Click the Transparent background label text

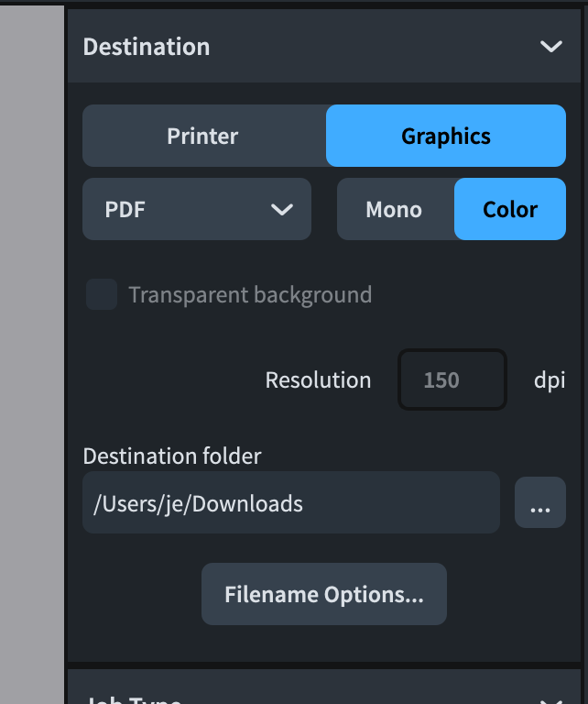250,295
